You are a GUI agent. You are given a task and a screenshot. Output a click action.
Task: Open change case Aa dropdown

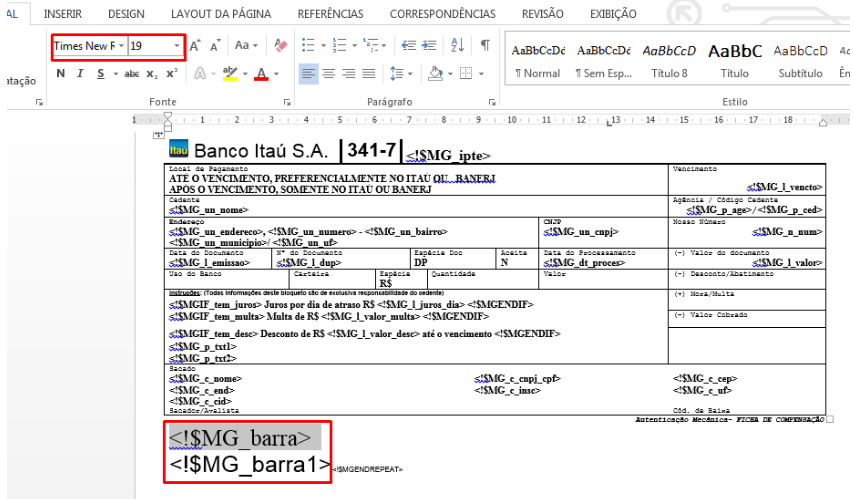point(246,45)
